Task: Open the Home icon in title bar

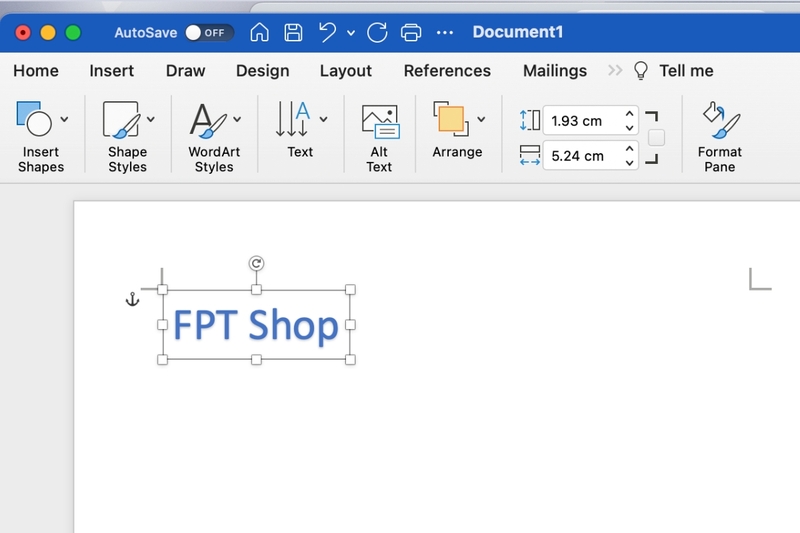Action: [x=259, y=32]
